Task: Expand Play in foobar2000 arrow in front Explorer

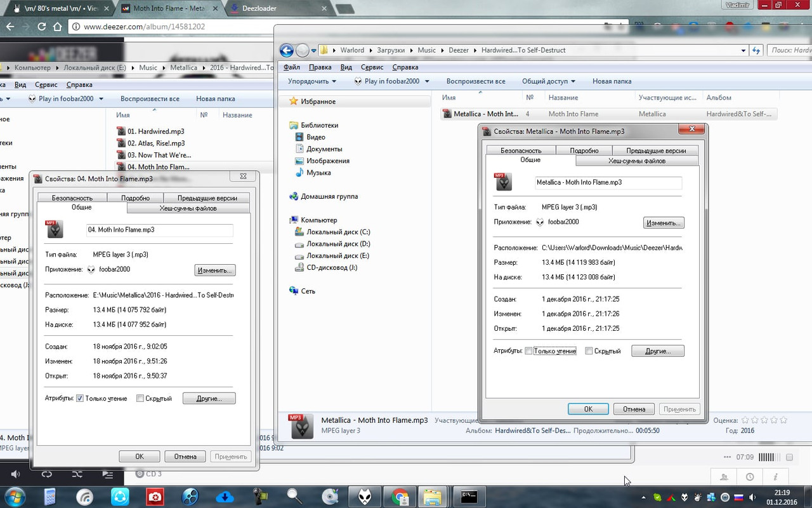Action: click(x=427, y=81)
